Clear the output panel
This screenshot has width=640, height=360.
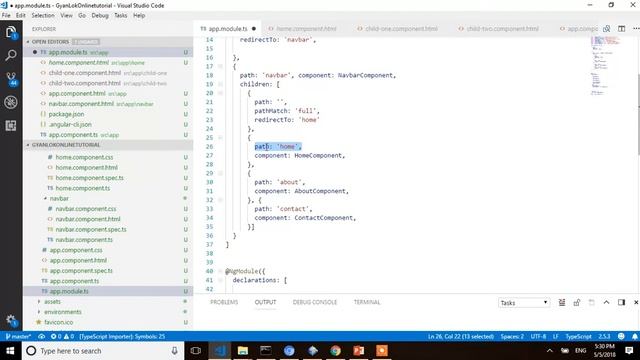point(562,302)
